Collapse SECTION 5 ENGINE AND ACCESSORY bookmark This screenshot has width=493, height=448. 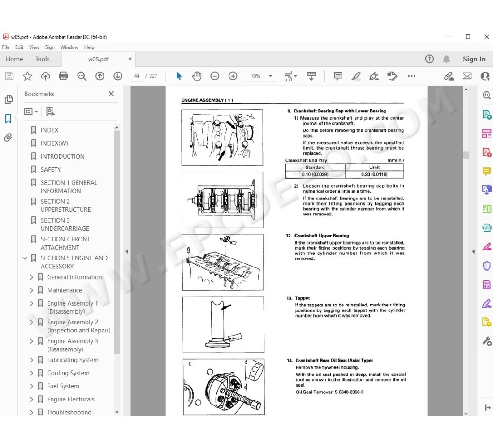click(x=25, y=258)
